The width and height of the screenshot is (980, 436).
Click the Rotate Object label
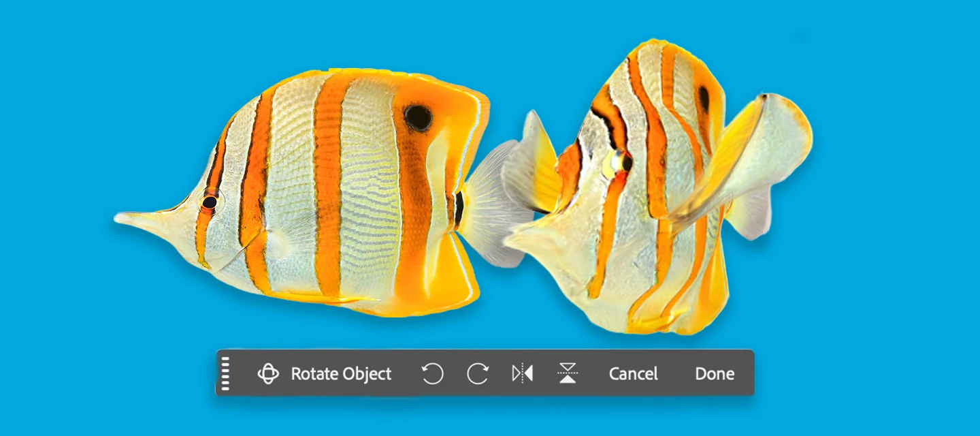coord(341,373)
